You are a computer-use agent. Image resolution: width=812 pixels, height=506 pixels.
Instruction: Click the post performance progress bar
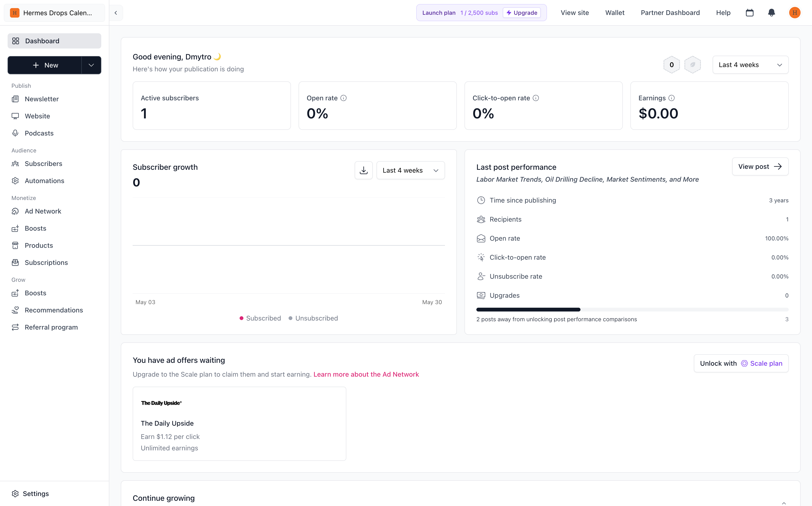pyautogui.click(x=632, y=310)
